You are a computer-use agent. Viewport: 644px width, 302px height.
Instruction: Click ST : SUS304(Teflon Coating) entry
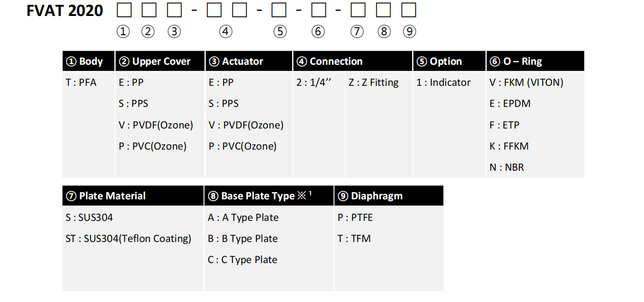click(x=128, y=239)
